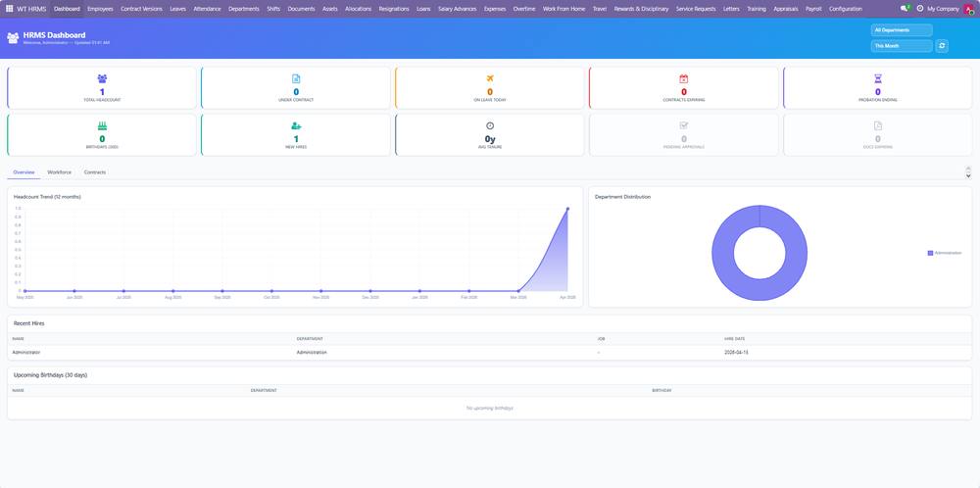Open the conversations chat icon
980x488 pixels.
coord(905,9)
